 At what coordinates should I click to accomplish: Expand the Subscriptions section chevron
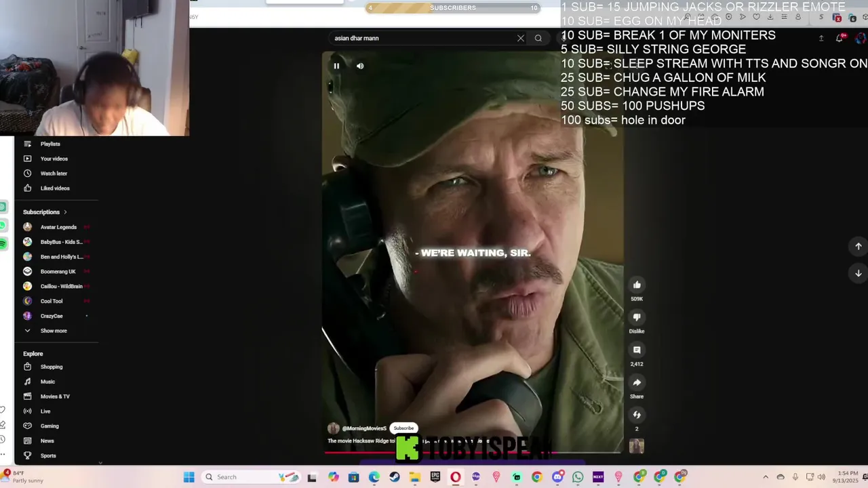65,212
